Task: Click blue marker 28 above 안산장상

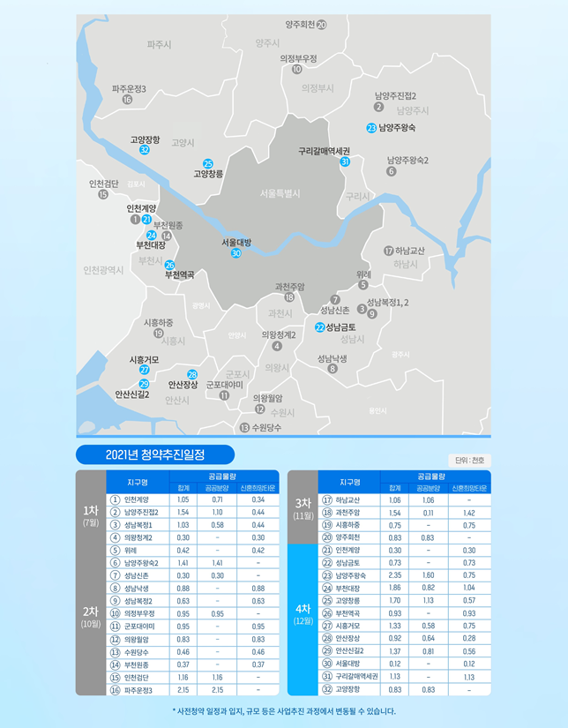Action: point(192,375)
